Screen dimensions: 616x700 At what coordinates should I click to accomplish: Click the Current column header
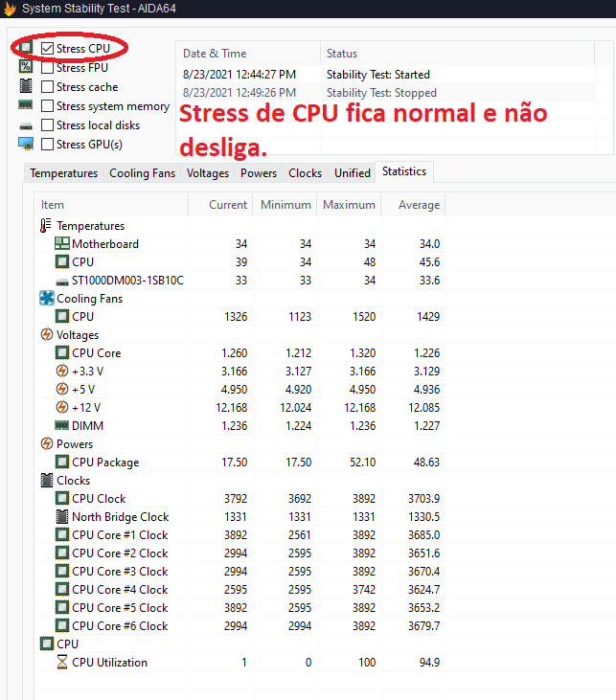(x=220, y=205)
